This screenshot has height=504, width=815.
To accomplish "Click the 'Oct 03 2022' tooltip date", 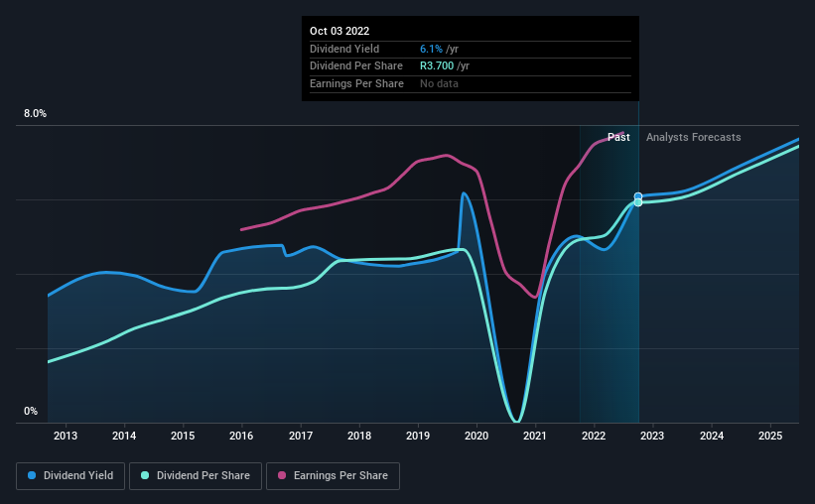I will [x=340, y=31].
